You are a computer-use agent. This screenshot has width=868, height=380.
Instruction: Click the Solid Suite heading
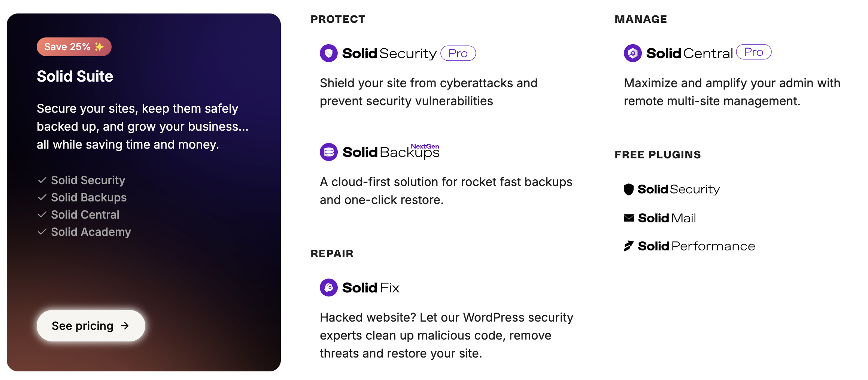(75, 76)
